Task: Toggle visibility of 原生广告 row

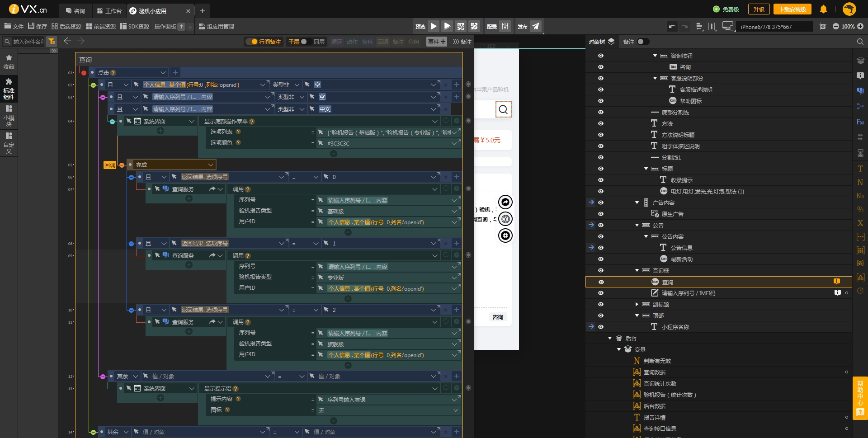Action: 601,214
